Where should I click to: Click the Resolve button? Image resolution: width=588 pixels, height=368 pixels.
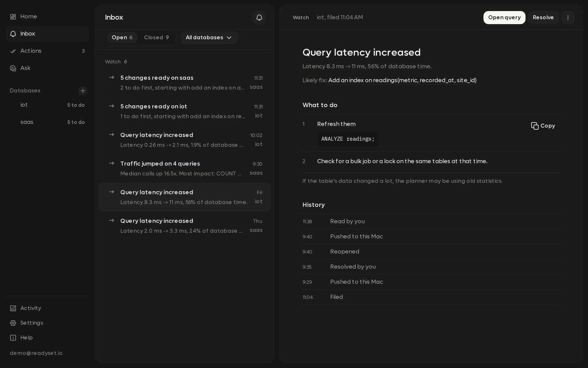pos(543,17)
